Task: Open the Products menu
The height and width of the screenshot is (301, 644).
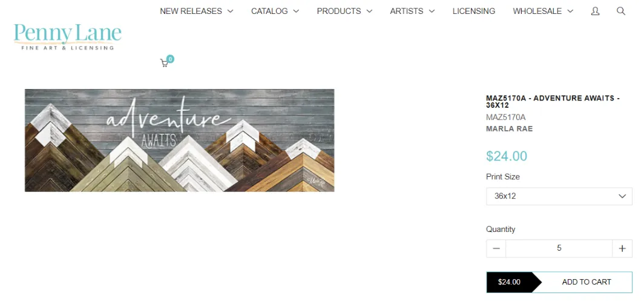Action: (344, 11)
